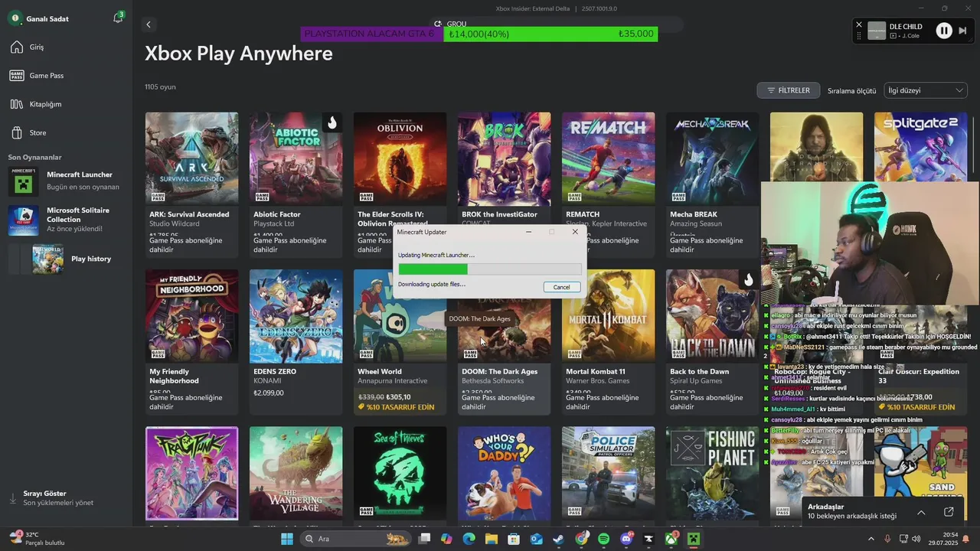Click the Ara taskbar search box
The width and height of the screenshot is (980, 551).
pos(354,539)
